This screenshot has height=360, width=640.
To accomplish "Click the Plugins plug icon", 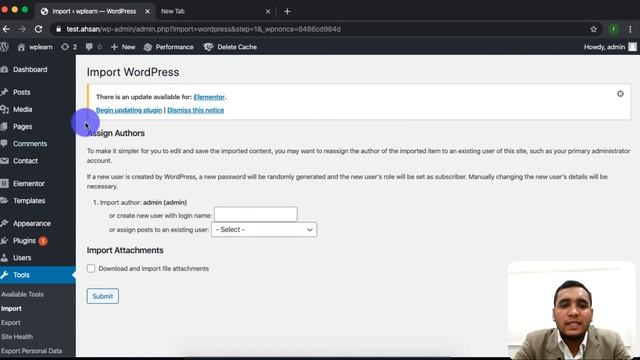I will pos(4,241).
